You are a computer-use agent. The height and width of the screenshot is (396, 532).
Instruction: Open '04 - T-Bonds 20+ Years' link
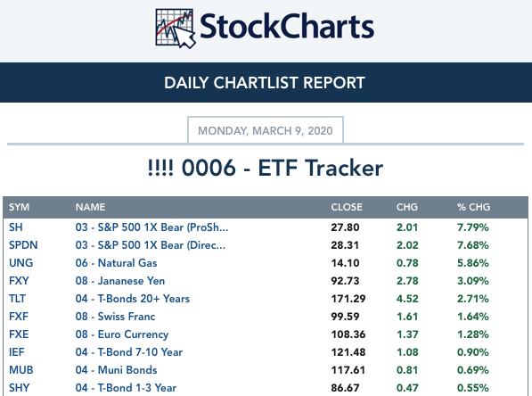tap(132, 299)
